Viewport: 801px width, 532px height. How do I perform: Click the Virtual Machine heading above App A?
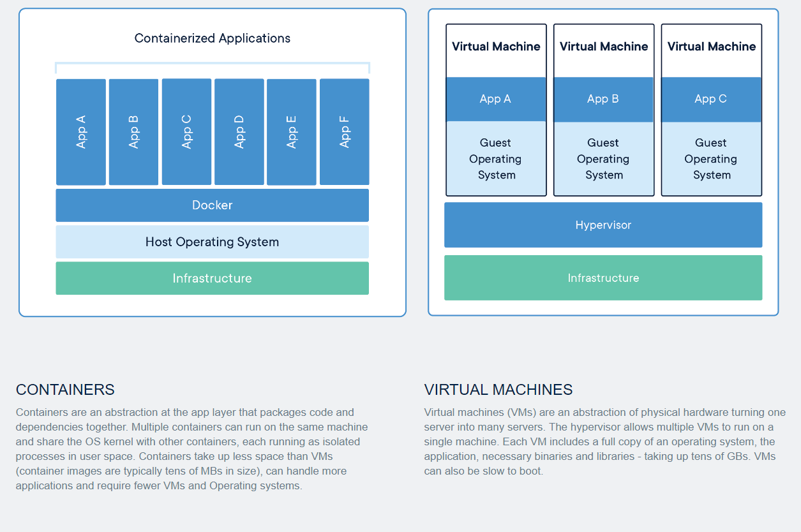pos(496,47)
